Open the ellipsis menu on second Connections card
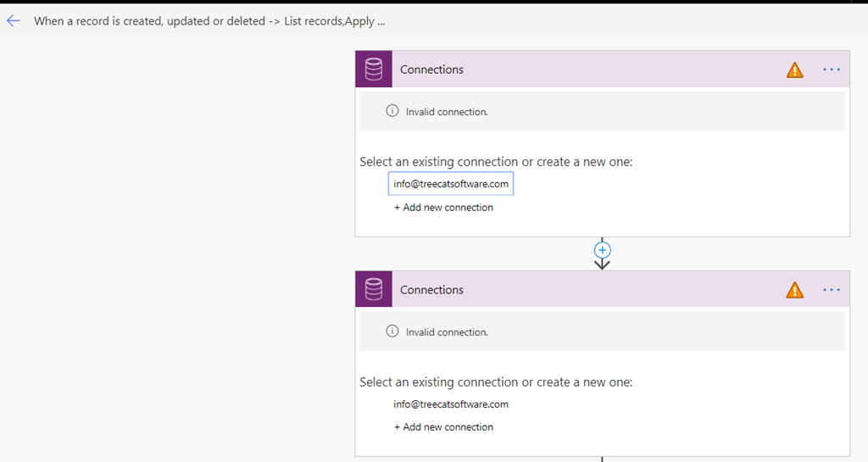Image resolution: width=868 pixels, height=462 pixels. click(x=832, y=290)
